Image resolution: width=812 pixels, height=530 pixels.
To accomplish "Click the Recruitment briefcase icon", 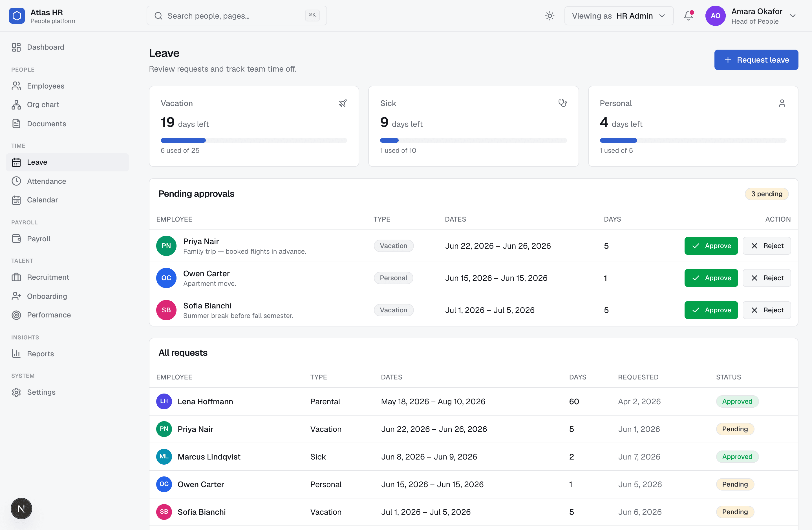I will click(16, 277).
